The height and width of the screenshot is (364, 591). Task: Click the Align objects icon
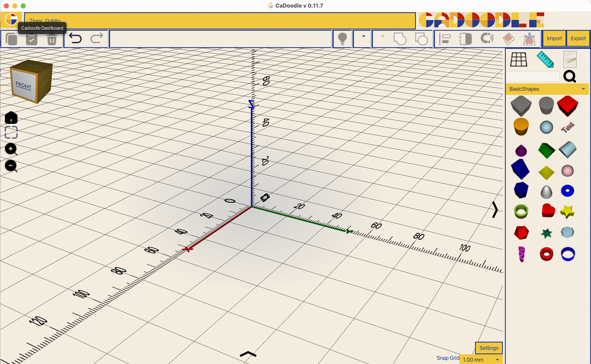coord(445,39)
